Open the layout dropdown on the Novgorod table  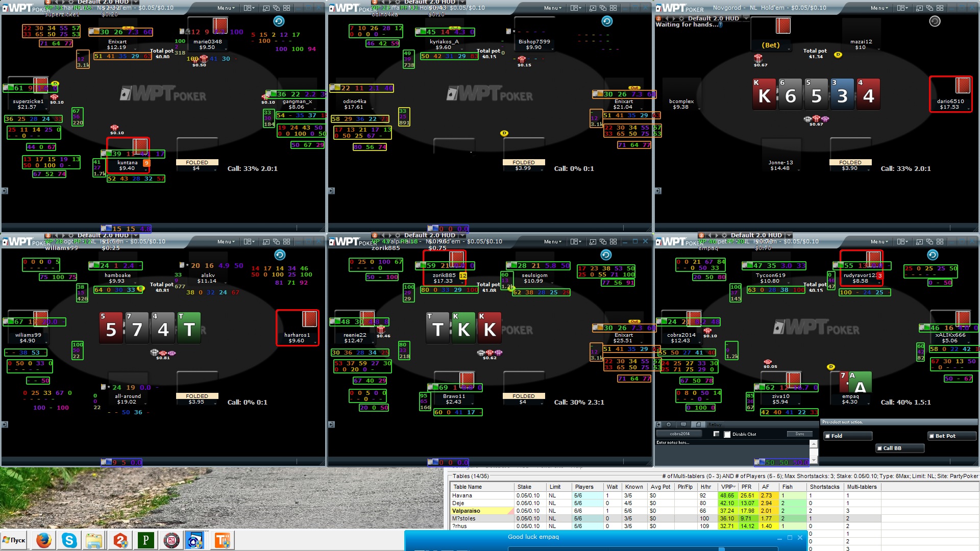tap(902, 8)
